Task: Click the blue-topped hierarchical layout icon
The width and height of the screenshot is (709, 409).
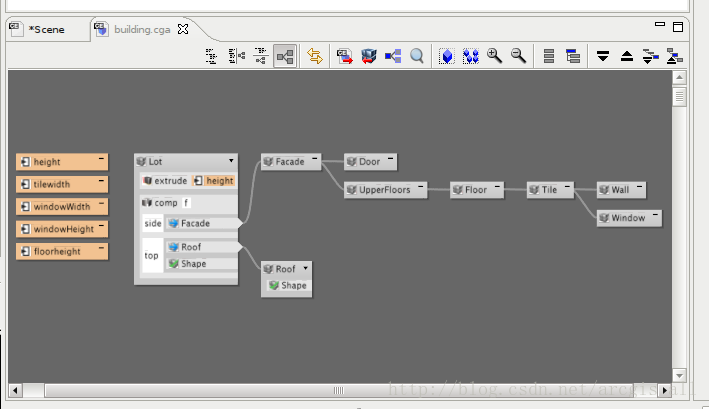Action: 573,56
